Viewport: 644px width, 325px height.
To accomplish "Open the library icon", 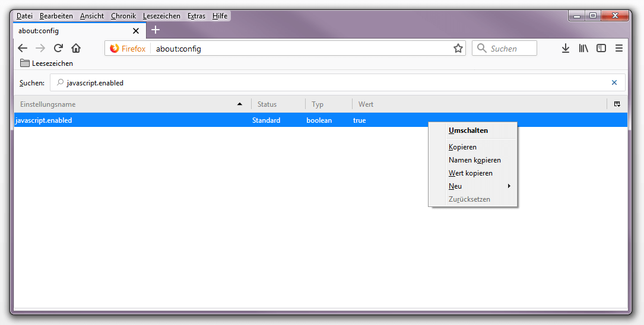I will pos(583,49).
